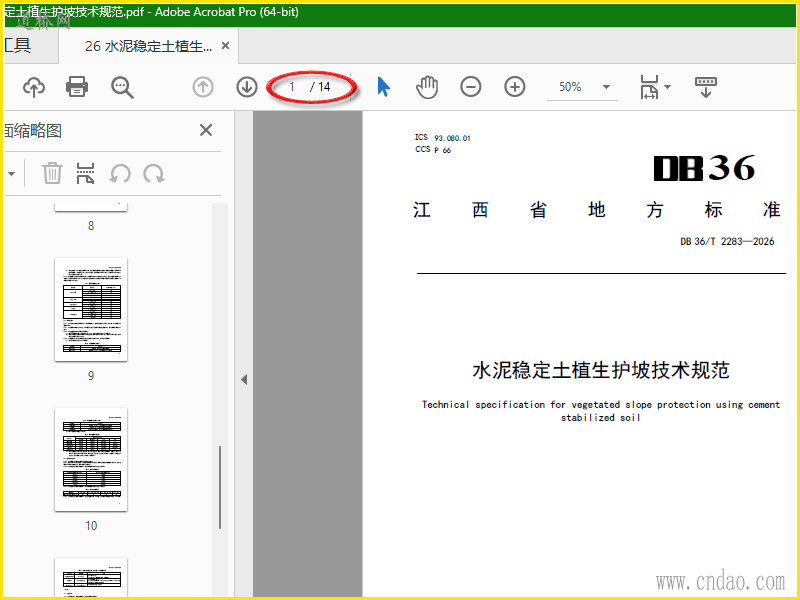Open the 工具 tab

pos(18,45)
